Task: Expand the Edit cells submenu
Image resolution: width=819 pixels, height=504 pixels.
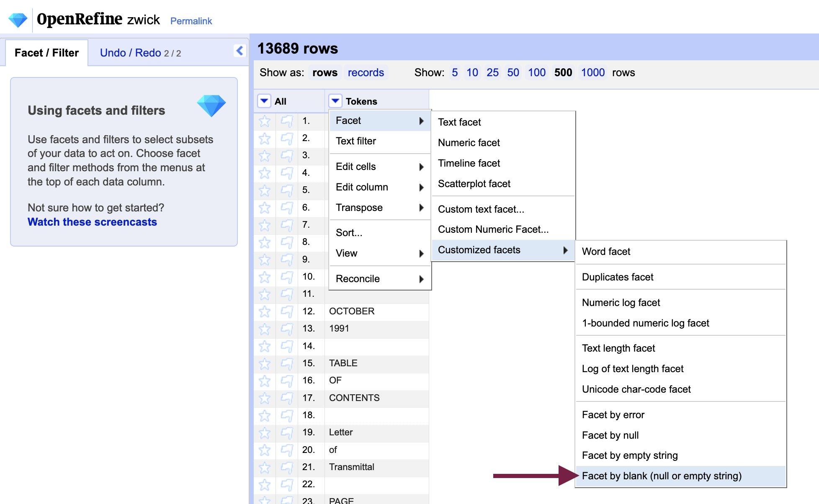Action: tap(379, 167)
